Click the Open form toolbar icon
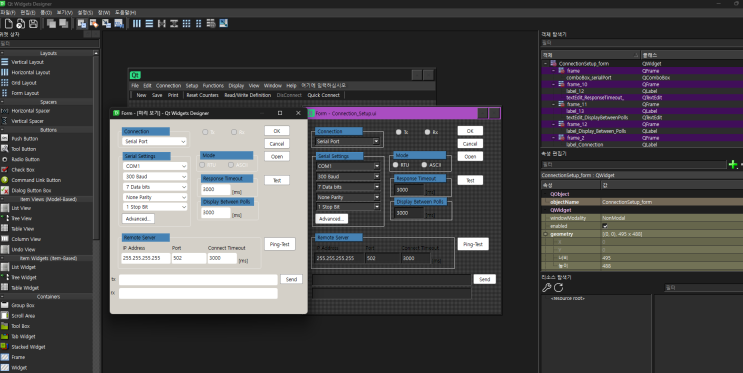 coord(20,23)
